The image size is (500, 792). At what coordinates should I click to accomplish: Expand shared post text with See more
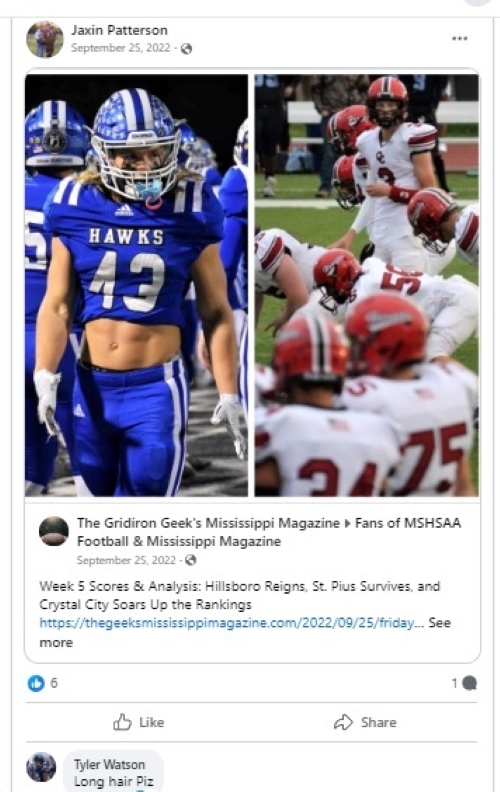[x=245, y=632]
